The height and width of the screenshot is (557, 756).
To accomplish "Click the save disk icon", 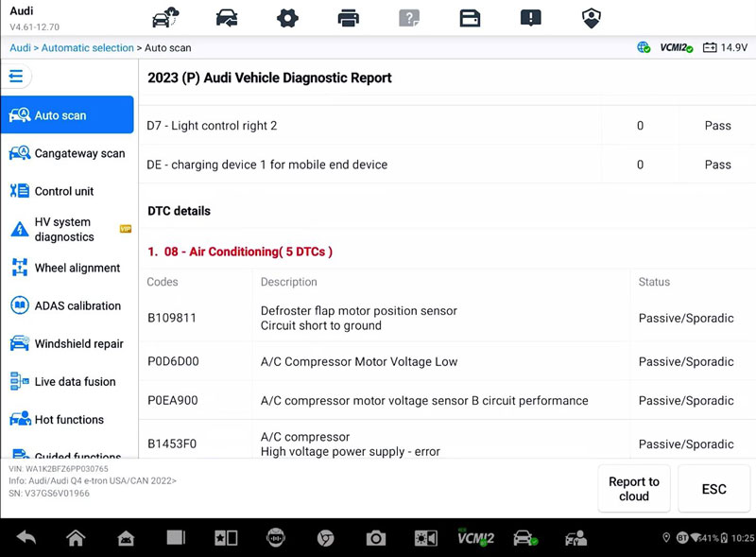I will click(470, 18).
